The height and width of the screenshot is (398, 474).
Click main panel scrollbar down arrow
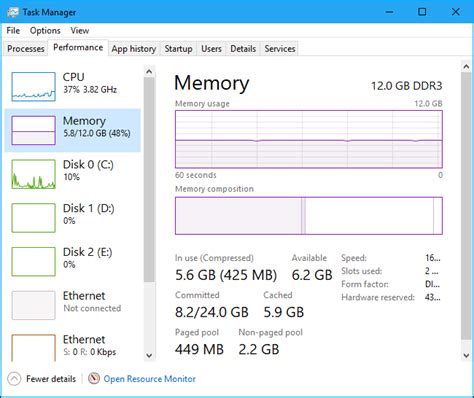coord(466,355)
